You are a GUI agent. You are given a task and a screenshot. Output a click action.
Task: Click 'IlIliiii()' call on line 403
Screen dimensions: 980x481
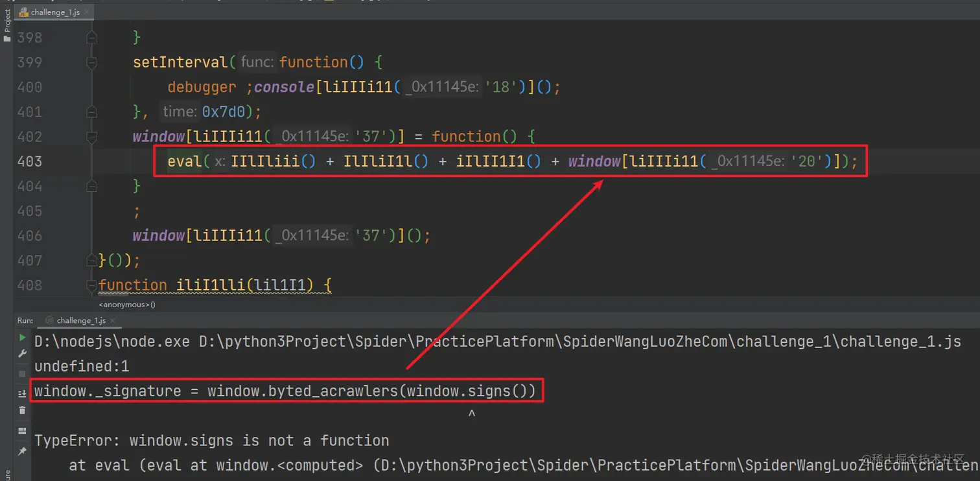pyautogui.click(x=274, y=161)
